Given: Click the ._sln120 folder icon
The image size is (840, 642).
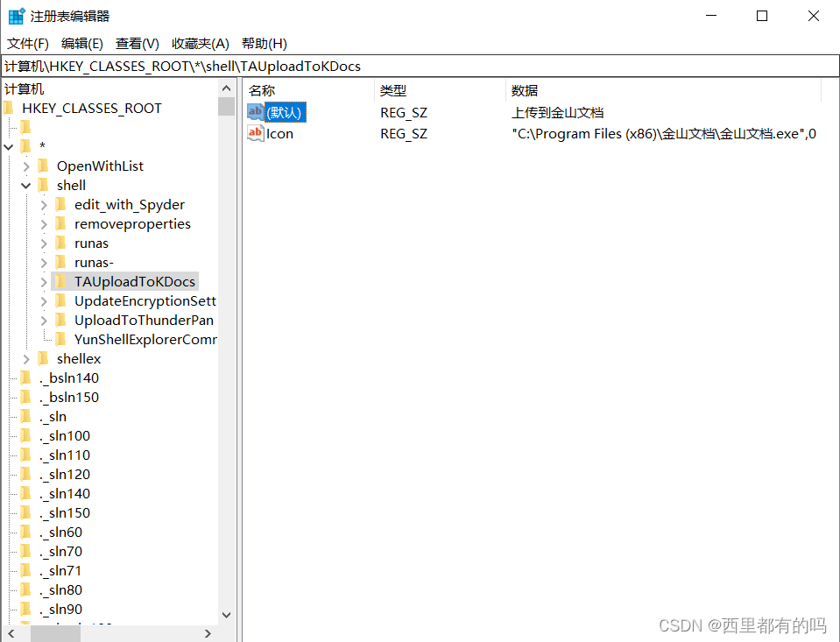Looking at the screenshot, I should [x=25, y=474].
